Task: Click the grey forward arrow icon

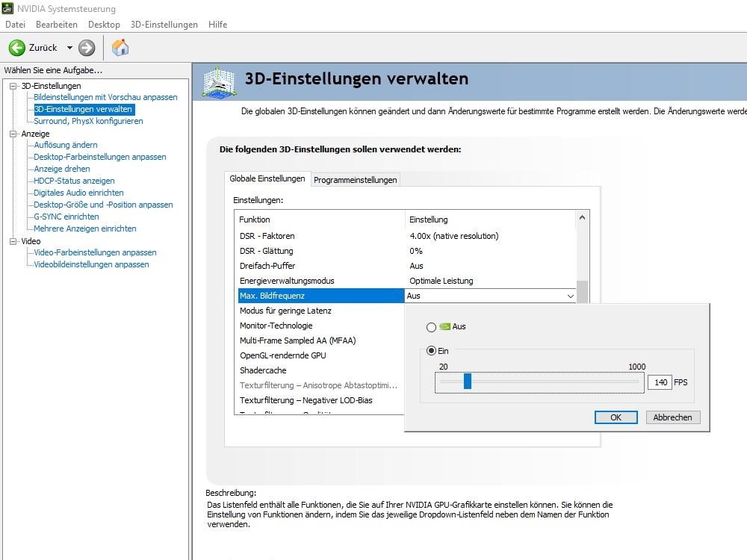Action: 87,48
